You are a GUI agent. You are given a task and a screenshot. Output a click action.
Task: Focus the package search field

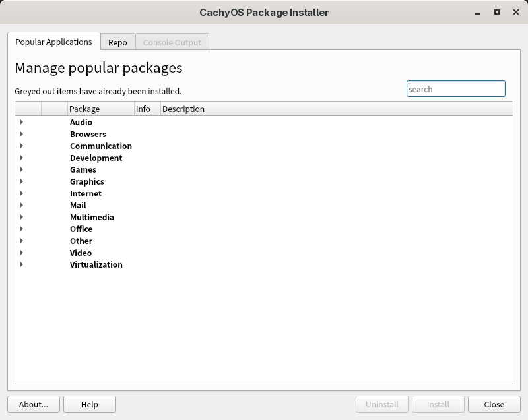pyautogui.click(x=455, y=89)
